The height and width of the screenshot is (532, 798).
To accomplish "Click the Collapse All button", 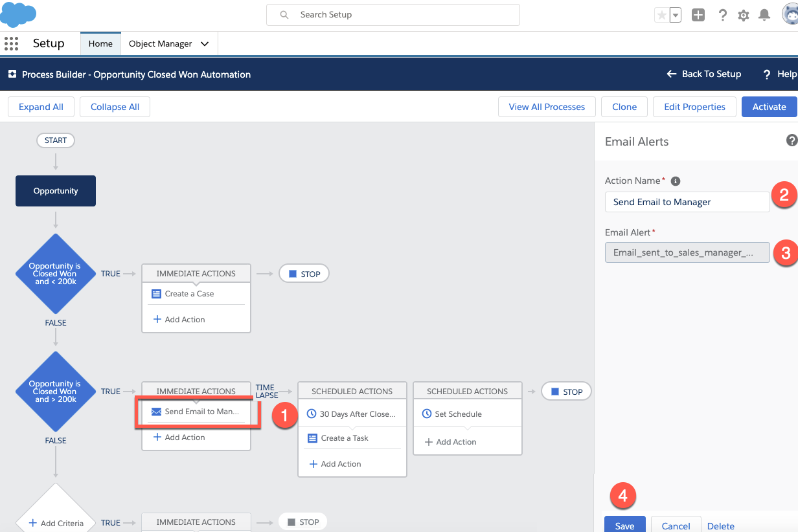I will point(115,107).
